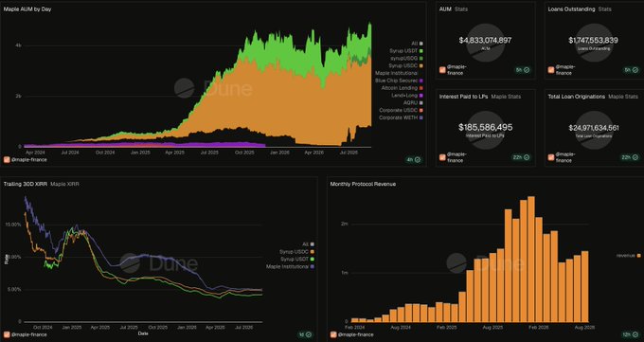The width and height of the screenshot is (644, 342).
Task: Click the tallest bar in Monthly Protocol Revenue
Action: (531, 259)
